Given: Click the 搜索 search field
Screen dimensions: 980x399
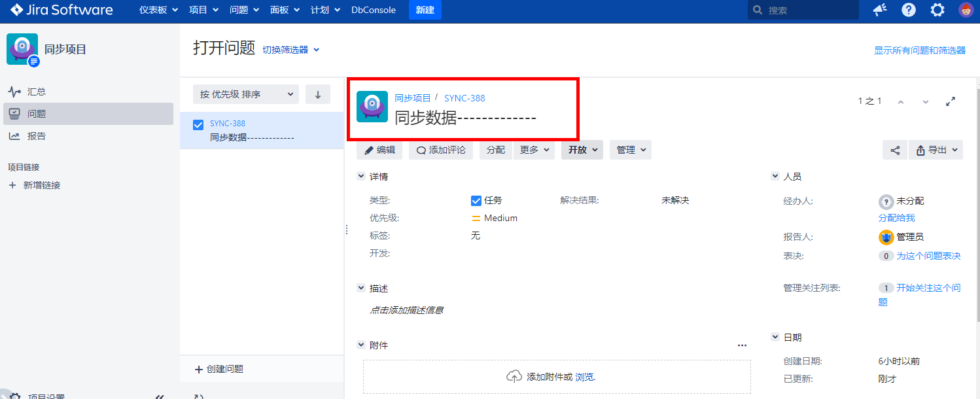Looking at the screenshot, I should pos(803,10).
